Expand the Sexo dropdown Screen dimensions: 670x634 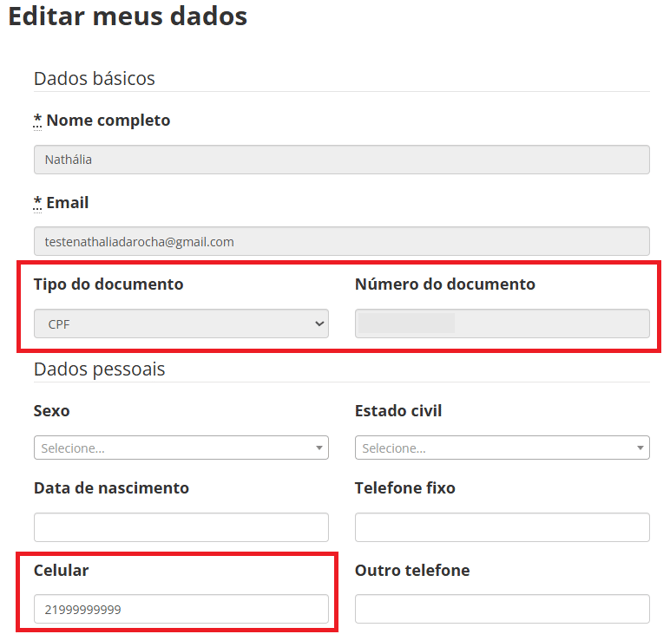[x=181, y=448]
